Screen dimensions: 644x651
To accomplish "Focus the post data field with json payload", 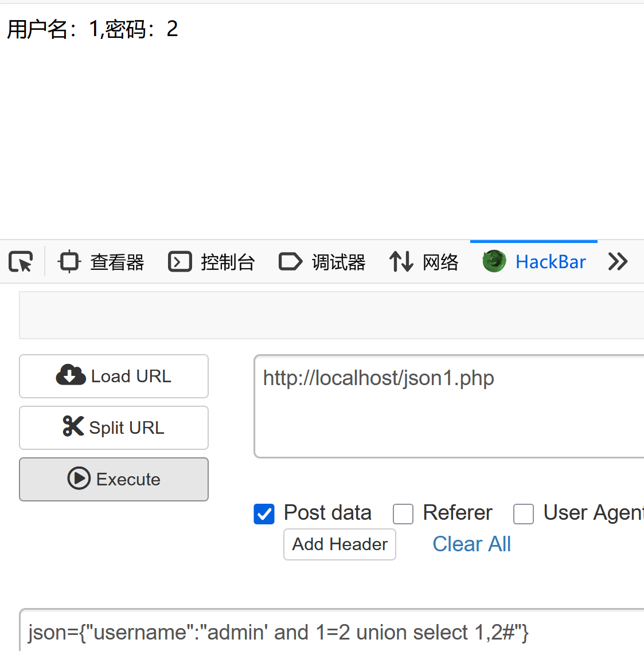I will [x=332, y=630].
